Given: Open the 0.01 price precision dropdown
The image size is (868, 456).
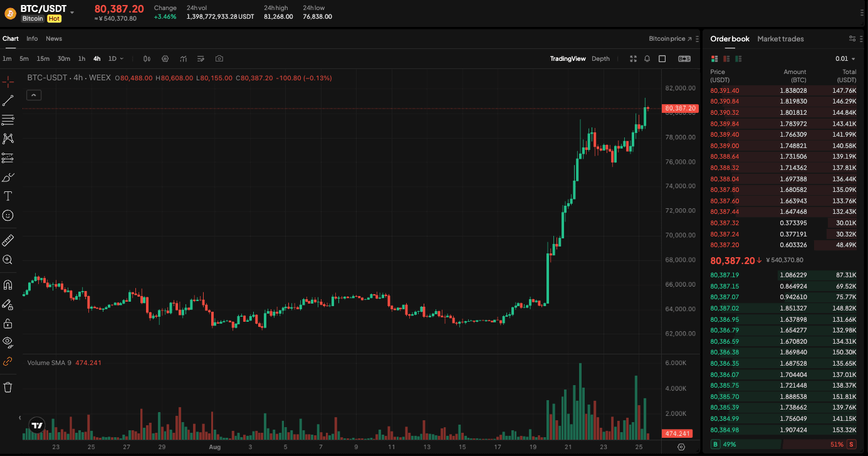Looking at the screenshot, I should (845, 59).
